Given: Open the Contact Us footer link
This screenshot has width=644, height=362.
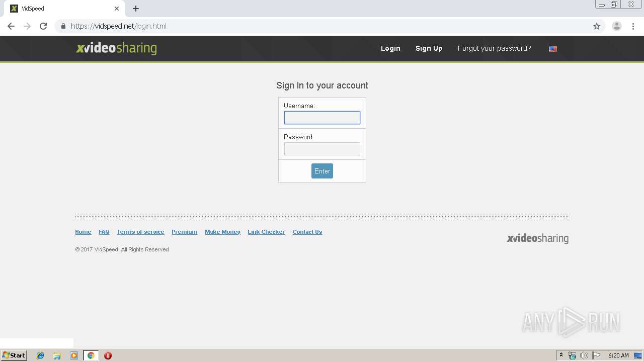Looking at the screenshot, I should 307,232.
